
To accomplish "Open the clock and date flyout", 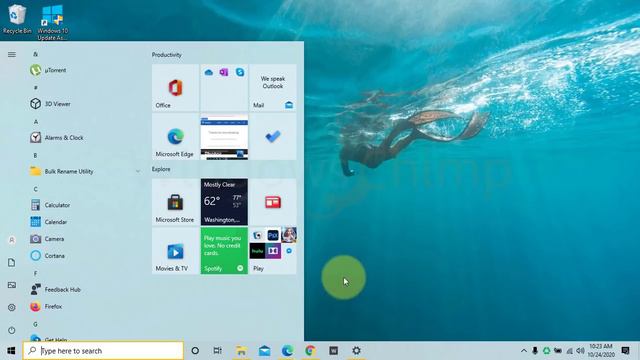I will point(600,351).
